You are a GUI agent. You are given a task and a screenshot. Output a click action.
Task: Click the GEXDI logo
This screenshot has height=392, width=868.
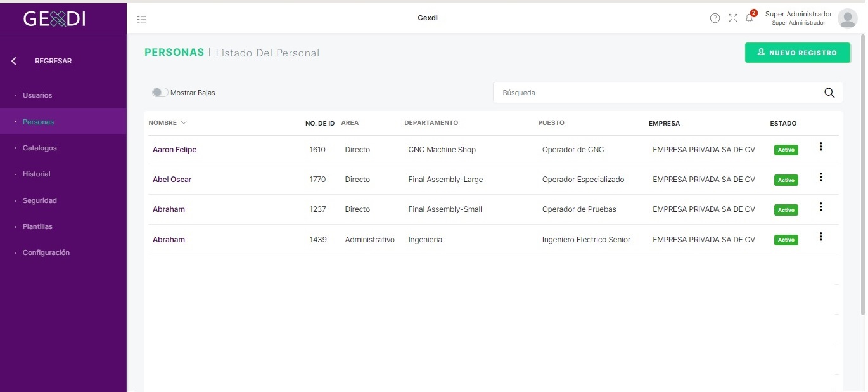54,19
